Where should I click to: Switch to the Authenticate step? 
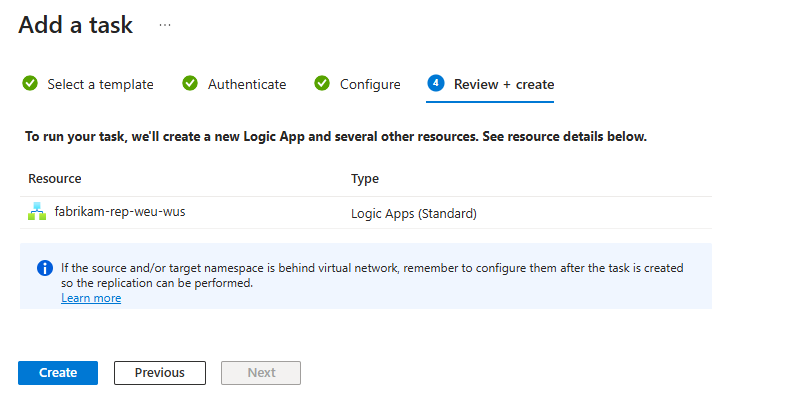click(x=246, y=84)
